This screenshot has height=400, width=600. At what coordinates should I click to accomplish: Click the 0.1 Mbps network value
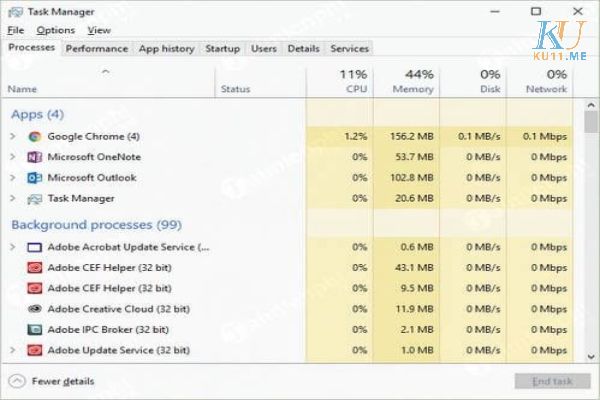(545, 136)
